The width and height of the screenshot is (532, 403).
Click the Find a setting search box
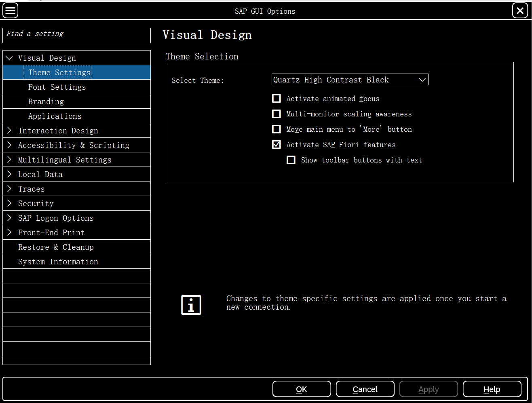[76, 36]
